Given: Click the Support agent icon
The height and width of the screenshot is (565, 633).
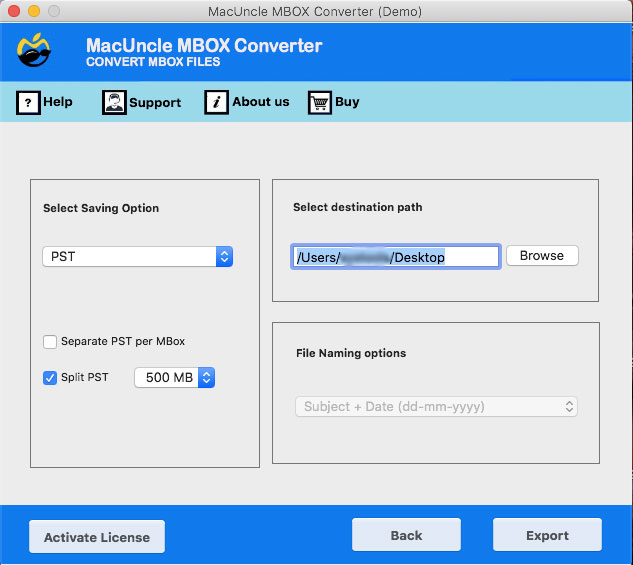Looking at the screenshot, I should pyautogui.click(x=114, y=102).
